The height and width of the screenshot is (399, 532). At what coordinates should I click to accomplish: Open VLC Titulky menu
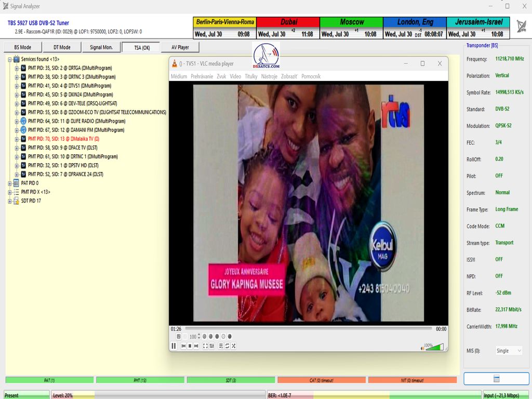tap(251, 76)
